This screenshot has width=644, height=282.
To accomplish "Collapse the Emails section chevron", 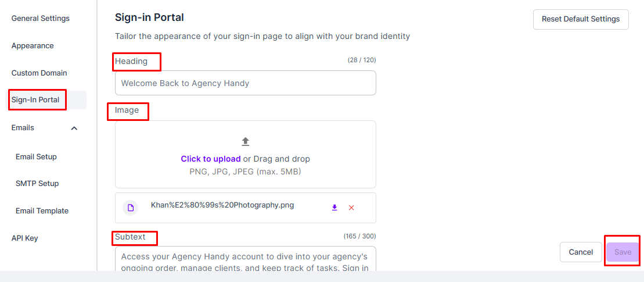I will (x=74, y=128).
